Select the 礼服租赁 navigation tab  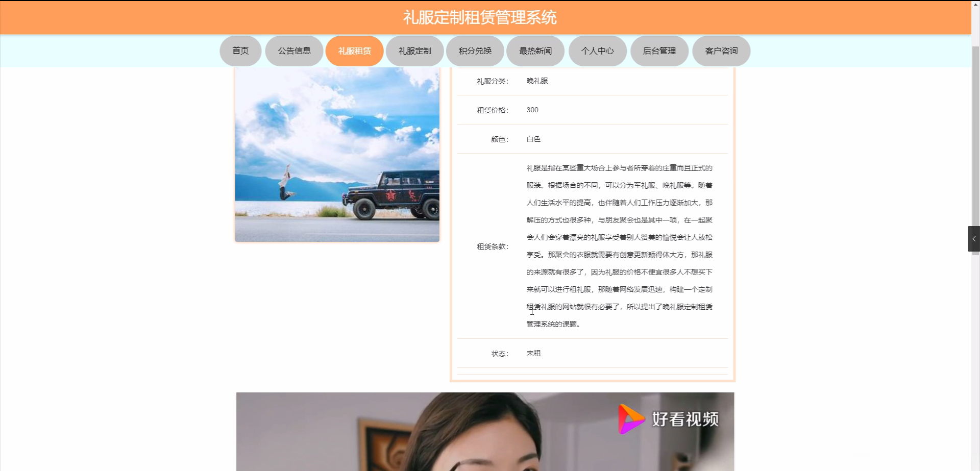point(354,51)
